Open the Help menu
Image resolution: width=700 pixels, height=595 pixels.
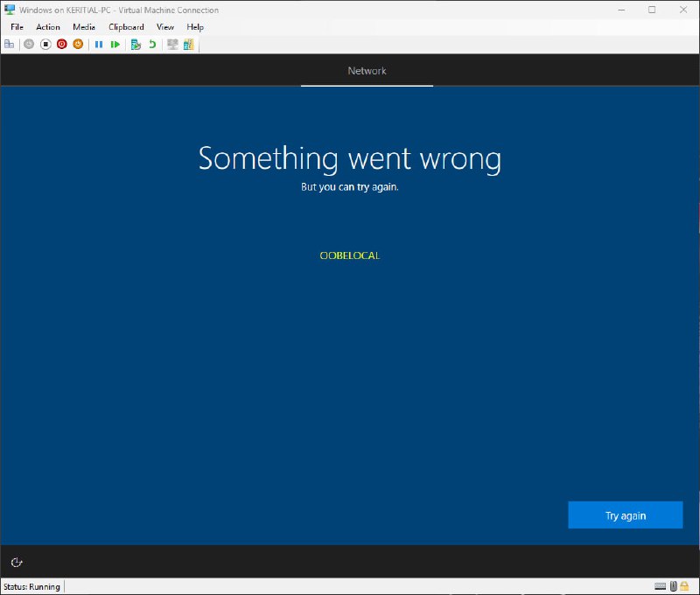click(x=195, y=27)
